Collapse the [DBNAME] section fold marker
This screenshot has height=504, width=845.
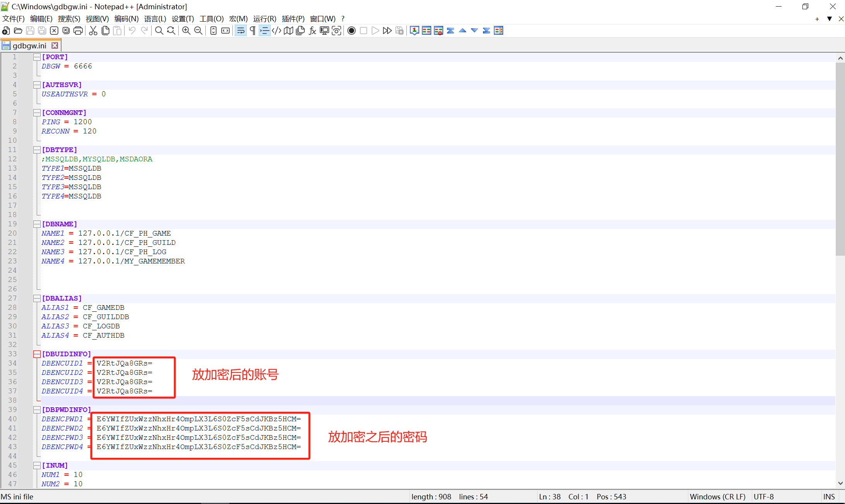(37, 224)
